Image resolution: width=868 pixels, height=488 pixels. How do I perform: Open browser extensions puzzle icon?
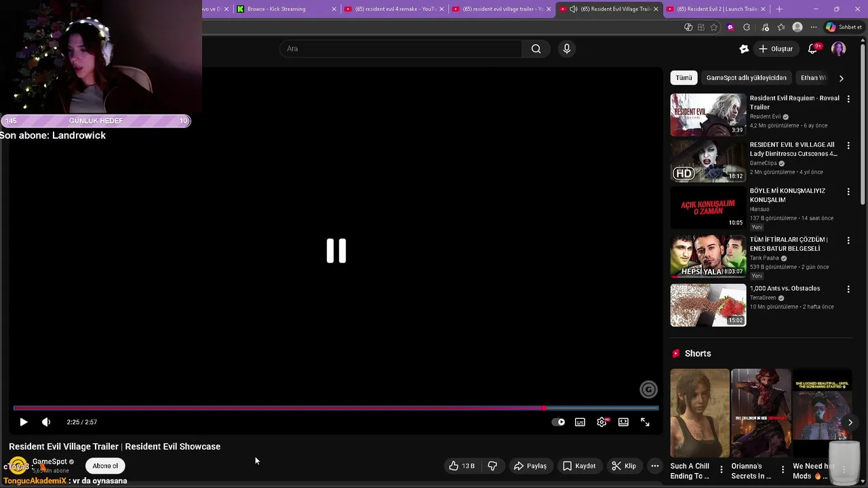[x=747, y=27]
